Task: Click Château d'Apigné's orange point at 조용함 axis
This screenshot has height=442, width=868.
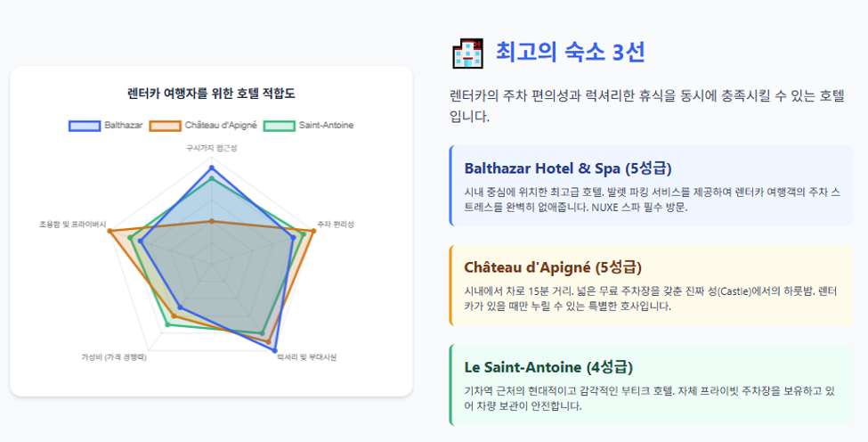Action: (x=110, y=231)
